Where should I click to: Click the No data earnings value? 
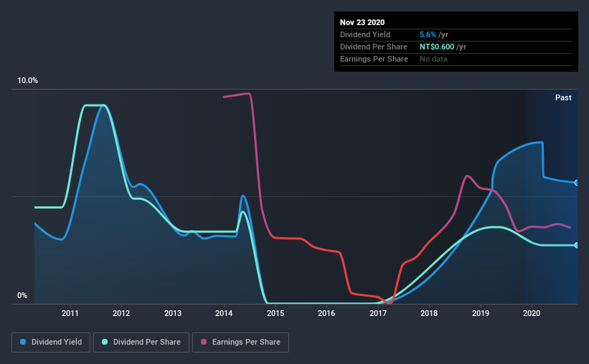point(433,59)
